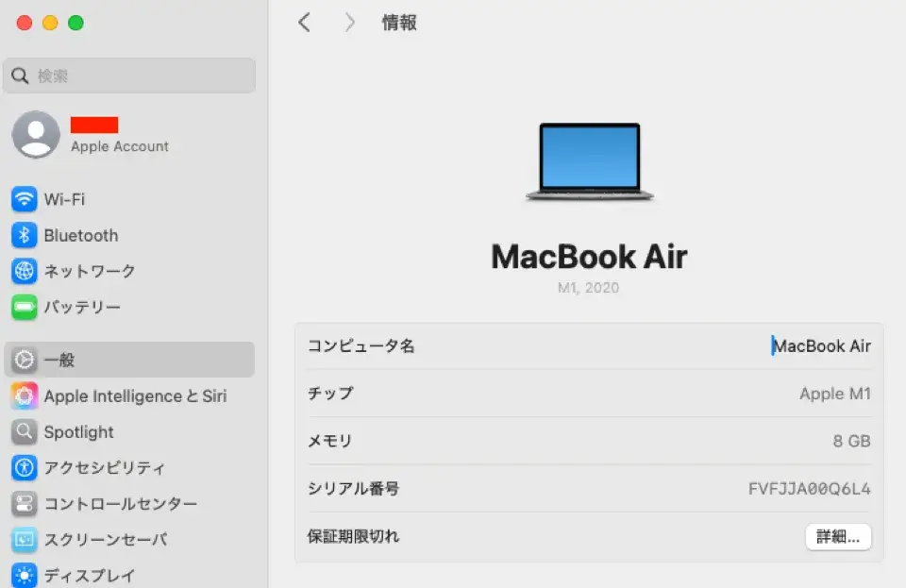906x588 pixels.
Task: Select the コントロールセンター sidebar label
Action: (x=121, y=504)
